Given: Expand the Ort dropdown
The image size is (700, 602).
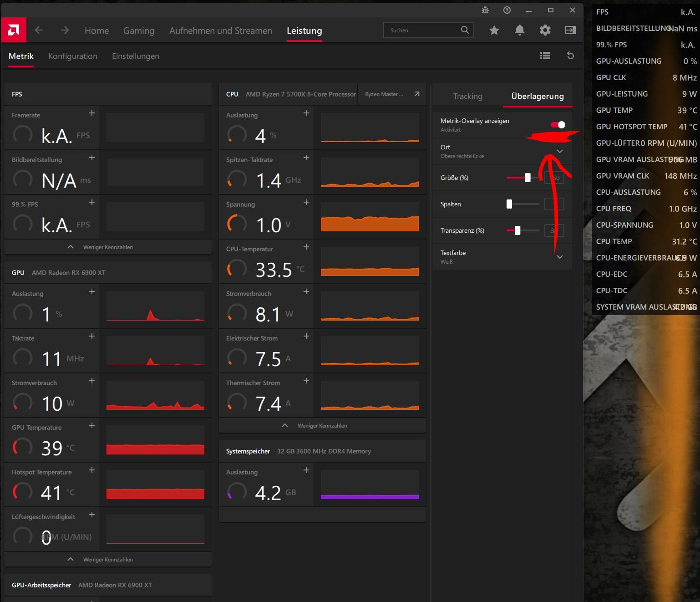Looking at the screenshot, I should pyautogui.click(x=560, y=151).
